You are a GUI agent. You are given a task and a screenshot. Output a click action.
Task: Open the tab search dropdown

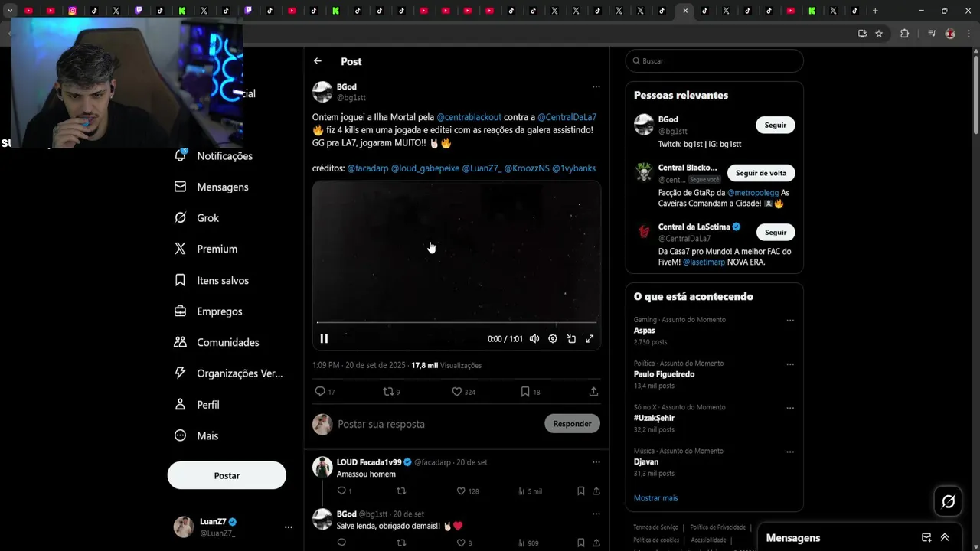click(10, 11)
